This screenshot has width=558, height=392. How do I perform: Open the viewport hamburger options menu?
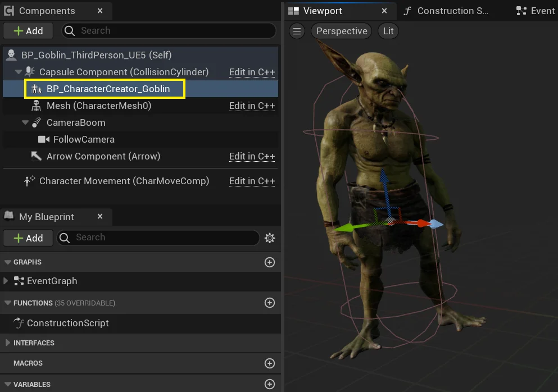(297, 31)
